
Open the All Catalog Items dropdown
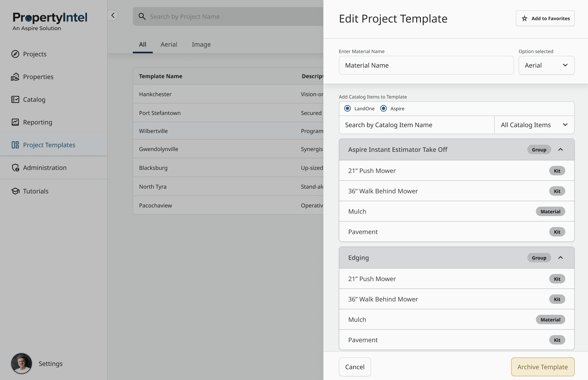(x=534, y=125)
